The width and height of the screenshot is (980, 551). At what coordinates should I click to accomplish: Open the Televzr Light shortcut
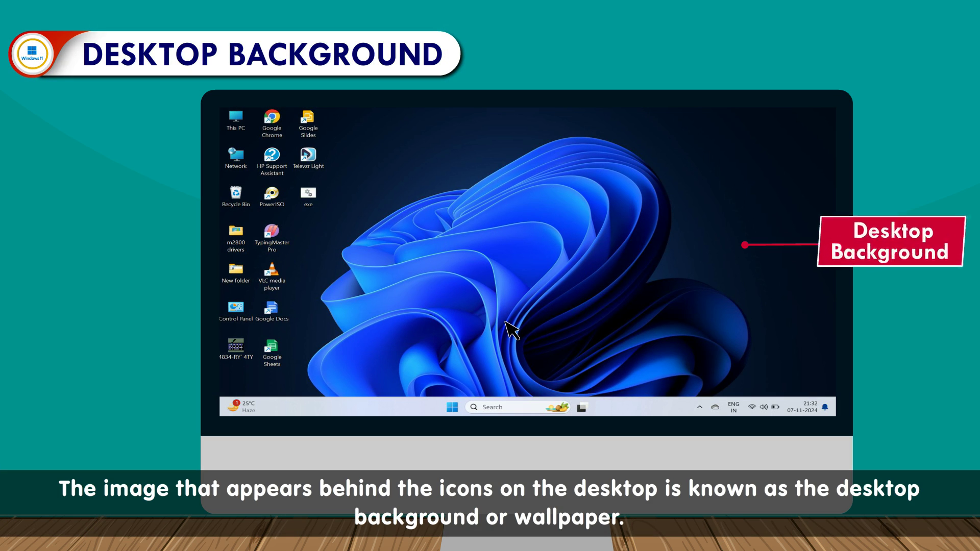[308, 155]
